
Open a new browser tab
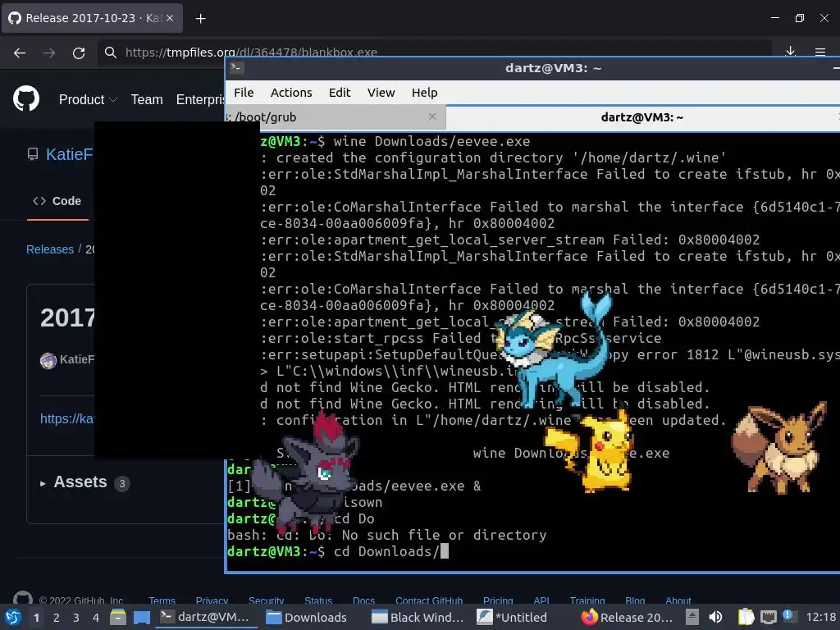200,19
